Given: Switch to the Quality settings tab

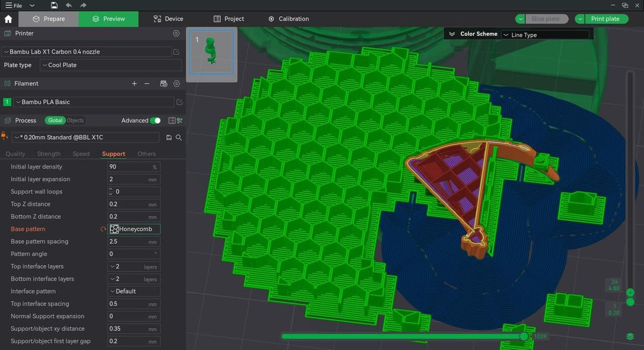Looking at the screenshot, I should tap(16, 154).
